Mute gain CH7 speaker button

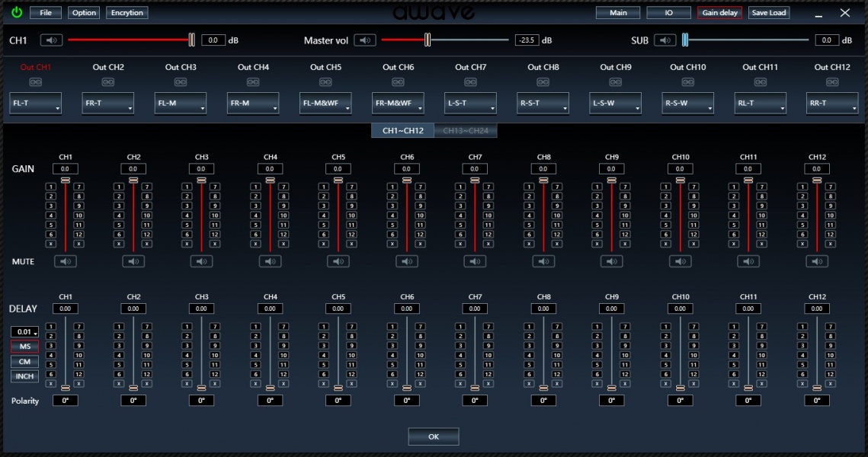pyautogui.click(x=475, y=261)
